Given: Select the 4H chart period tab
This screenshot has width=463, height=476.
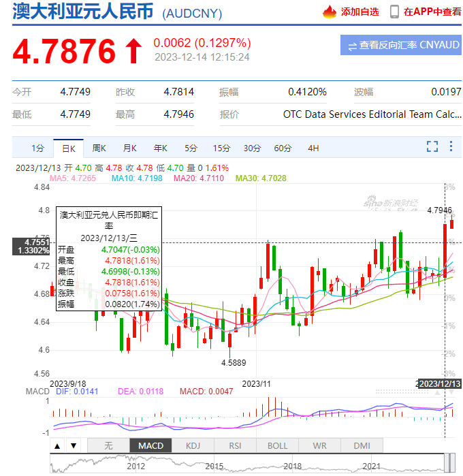Looking at the screenshot, I should 313,148.
